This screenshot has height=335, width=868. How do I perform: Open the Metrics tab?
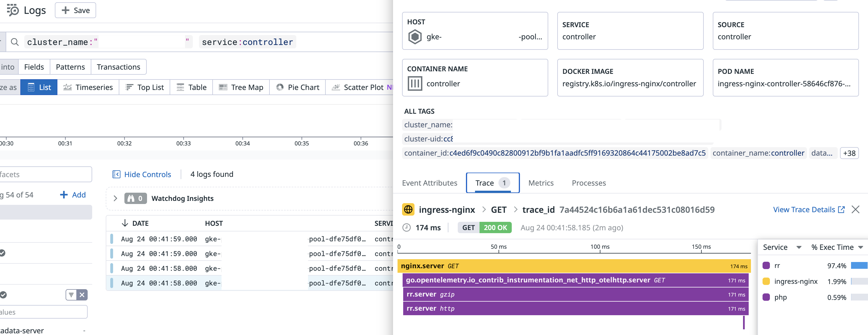(541, 183)
